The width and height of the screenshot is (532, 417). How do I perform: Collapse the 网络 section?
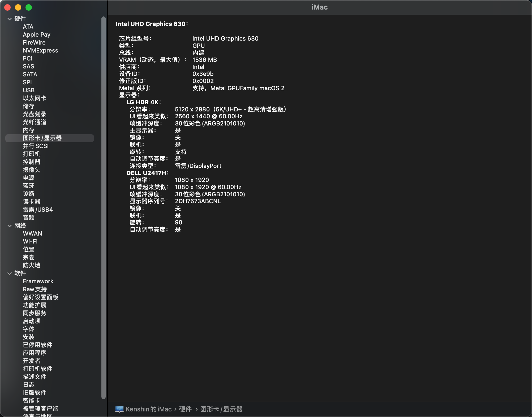(10, 226)
